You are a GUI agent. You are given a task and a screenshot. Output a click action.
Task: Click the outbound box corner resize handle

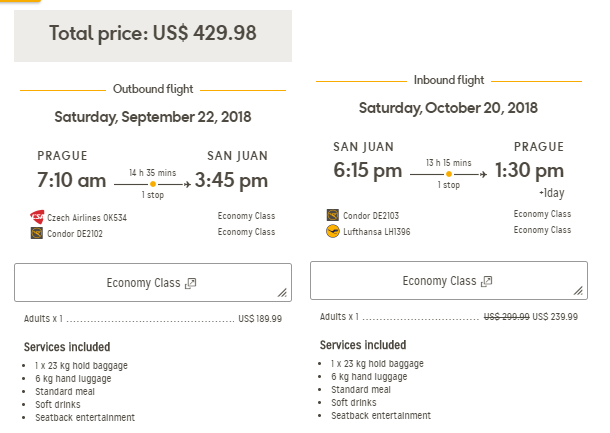click(x=282, y=293)
